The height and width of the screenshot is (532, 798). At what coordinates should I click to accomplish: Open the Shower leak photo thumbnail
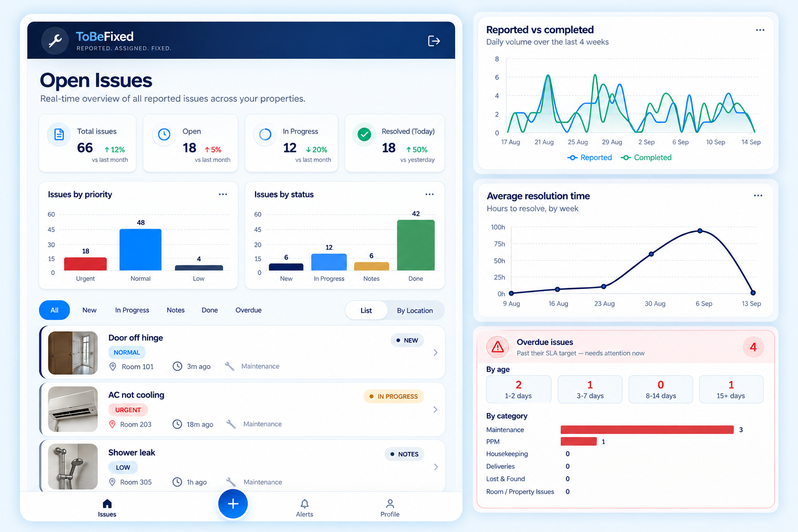pyautogui.click(x=73, y=467)
